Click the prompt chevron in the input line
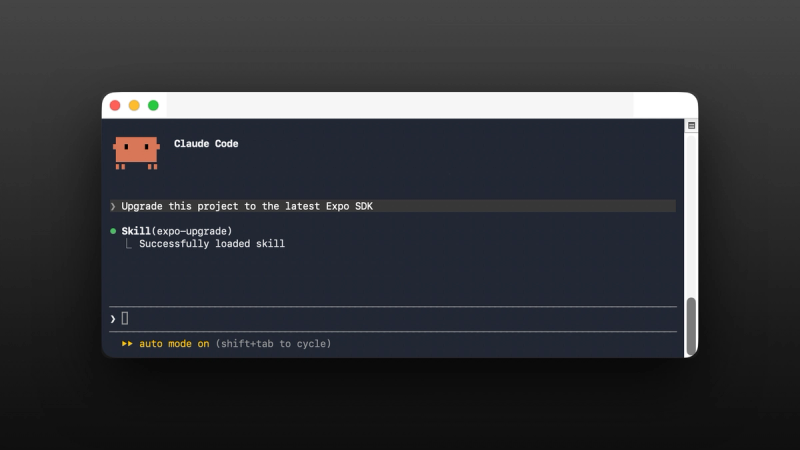This screenshot has width=800, height=450. click(x=113, y=319)
